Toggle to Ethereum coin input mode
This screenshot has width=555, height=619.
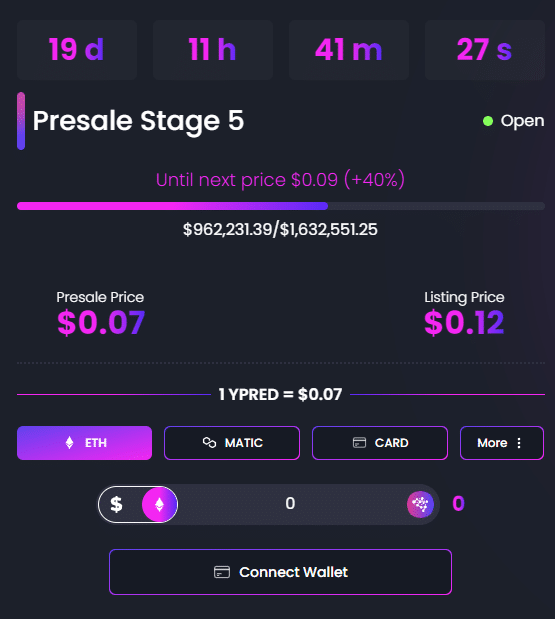click(x=159, y=504)
